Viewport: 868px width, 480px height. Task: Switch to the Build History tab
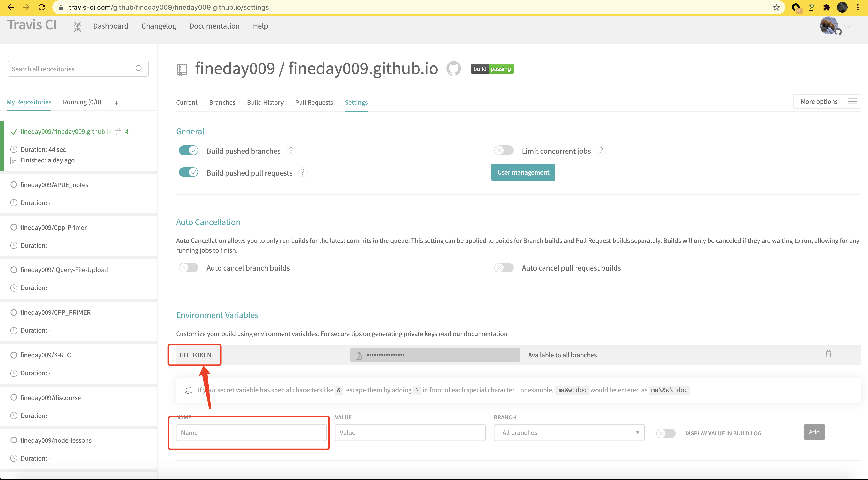[265, 103]
